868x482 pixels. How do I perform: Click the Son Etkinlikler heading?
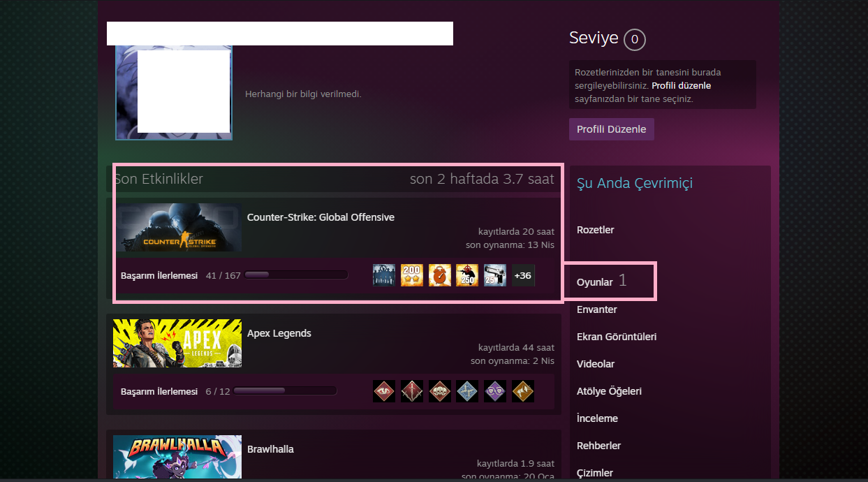159,179
